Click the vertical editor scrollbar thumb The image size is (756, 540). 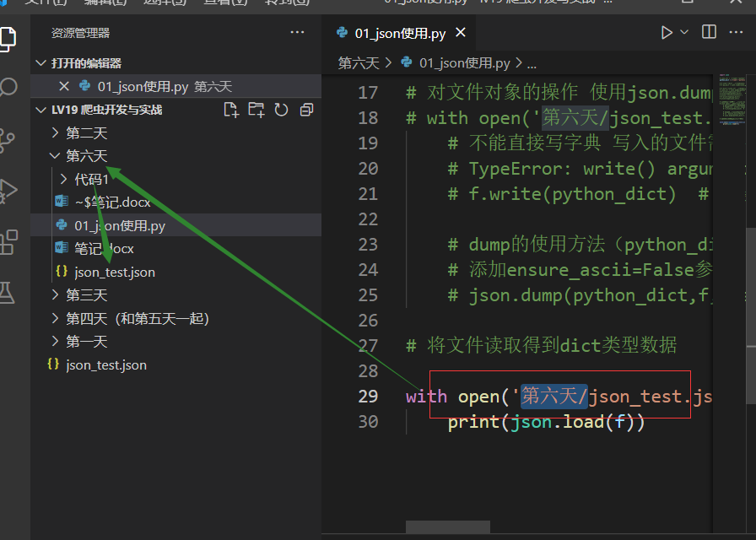tap(751, 316)
